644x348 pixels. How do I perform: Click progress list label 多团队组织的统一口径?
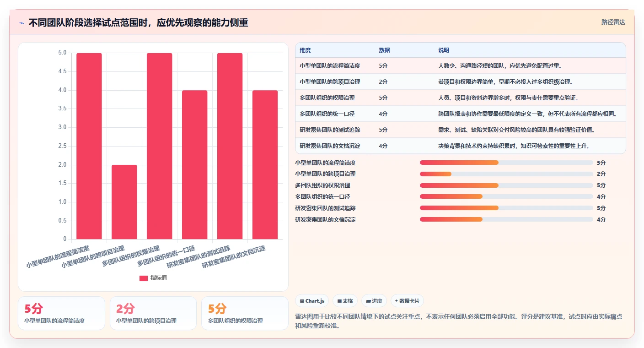click(x=322, y=197)
